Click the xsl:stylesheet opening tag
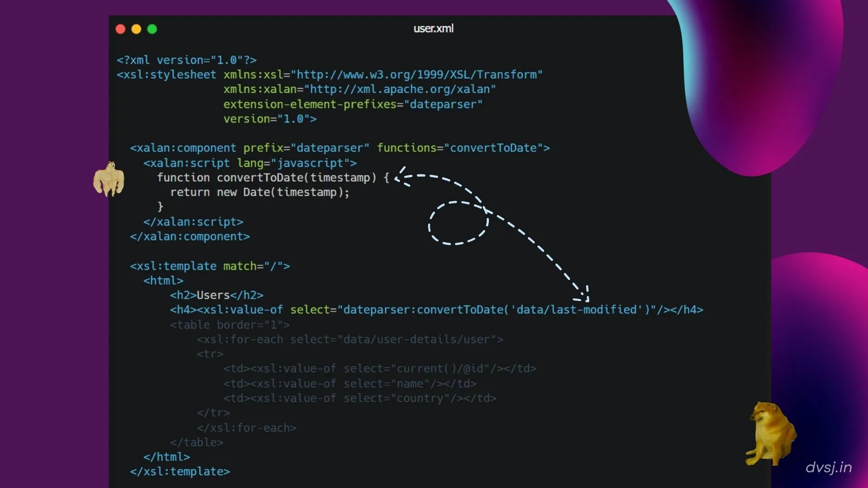This screenshot has width=868, height=488. point(166,75)
